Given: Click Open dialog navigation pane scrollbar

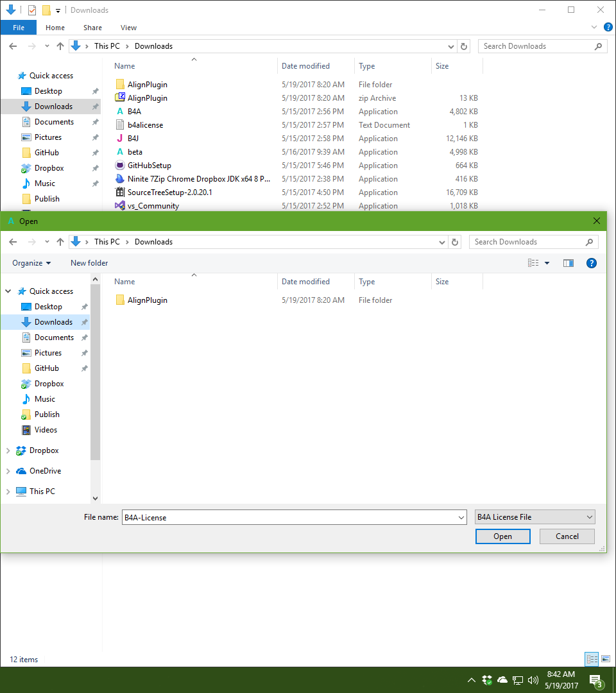Looking at the screenshot, I should [95, 372].
